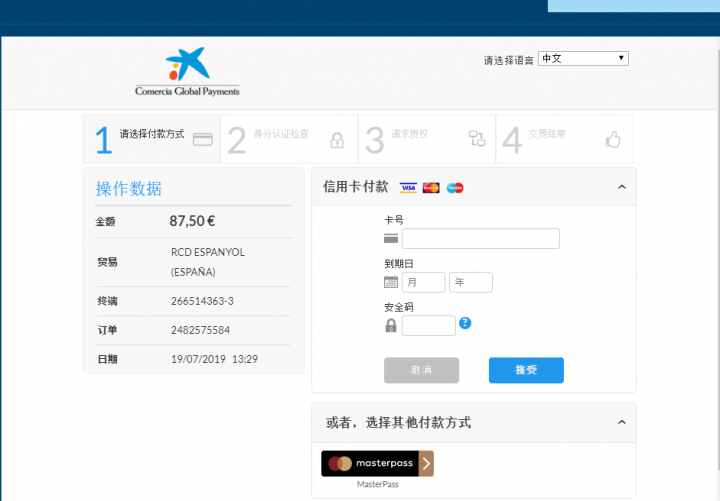This screenshot has width=720, height=501.
Task: Collapse the other payment methods section
Action: (621, 423)
